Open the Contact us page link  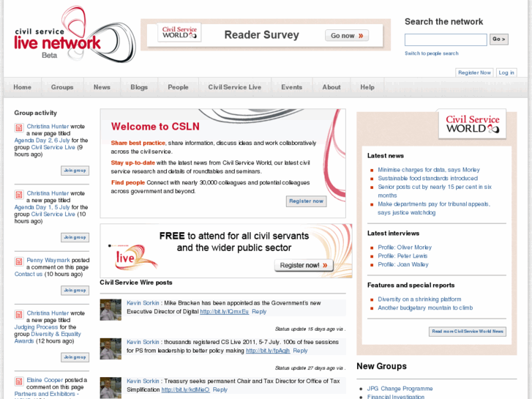click(28, 274)
